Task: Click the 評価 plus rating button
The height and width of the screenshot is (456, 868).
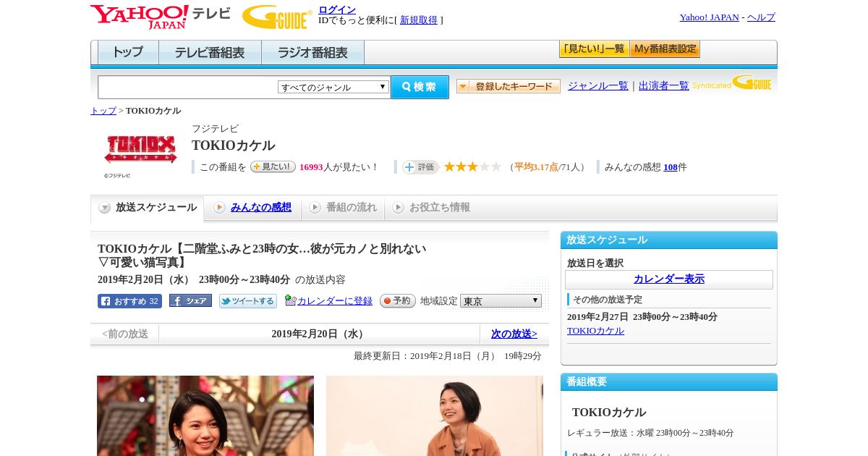Action: tap(420, 167)
